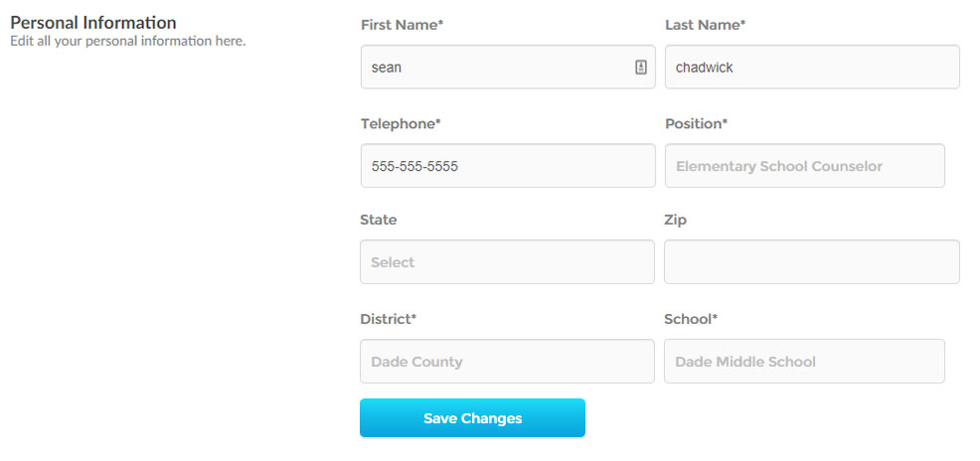Open the State Select dropdown
The height and width of the screenshot is (461, 980).
pyautogui.click(x=507, y=261)
